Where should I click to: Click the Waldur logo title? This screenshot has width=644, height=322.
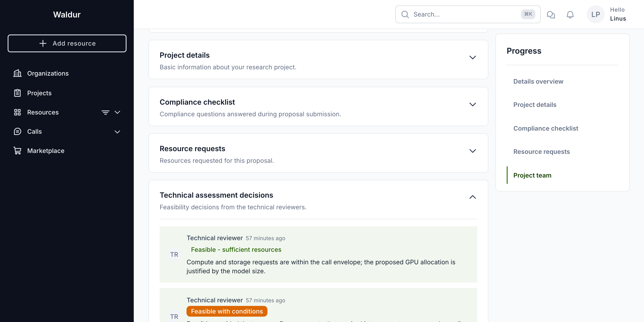(x=67, y=15)
